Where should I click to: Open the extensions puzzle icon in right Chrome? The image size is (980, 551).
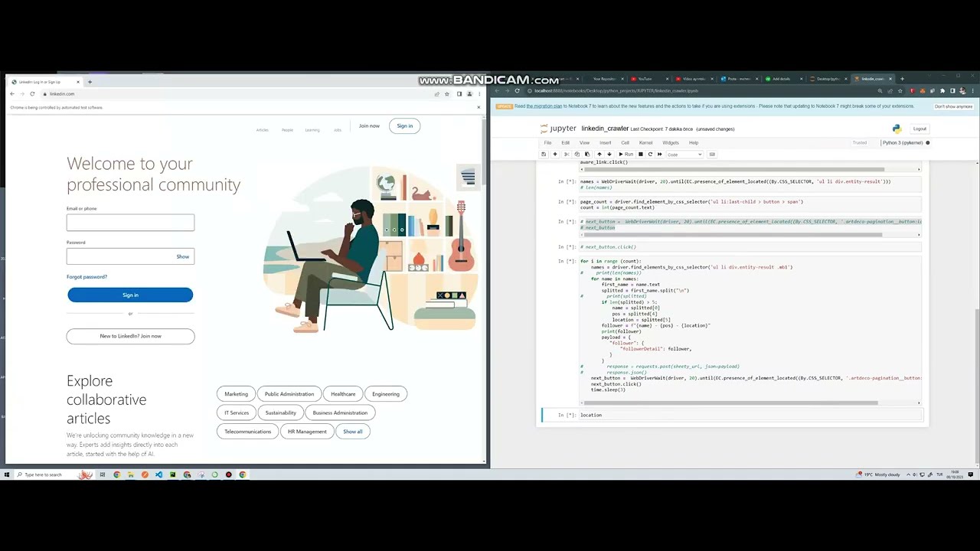point(942,91)
